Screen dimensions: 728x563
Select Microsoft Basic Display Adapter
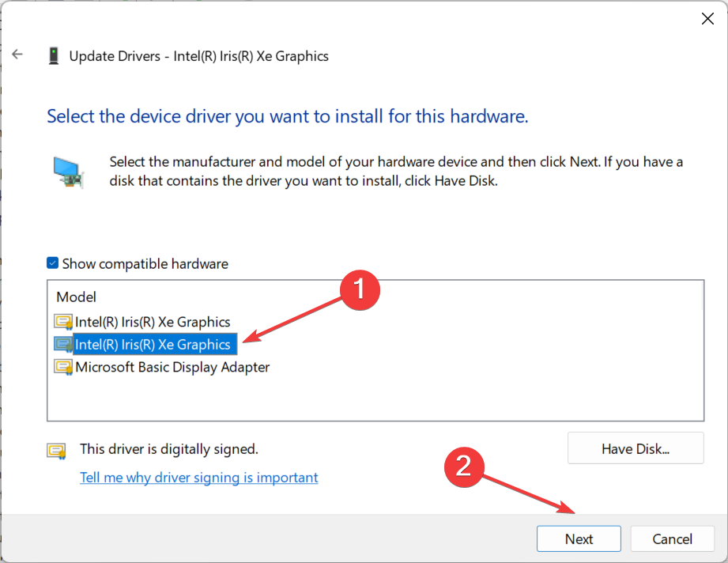coord(172,367)
